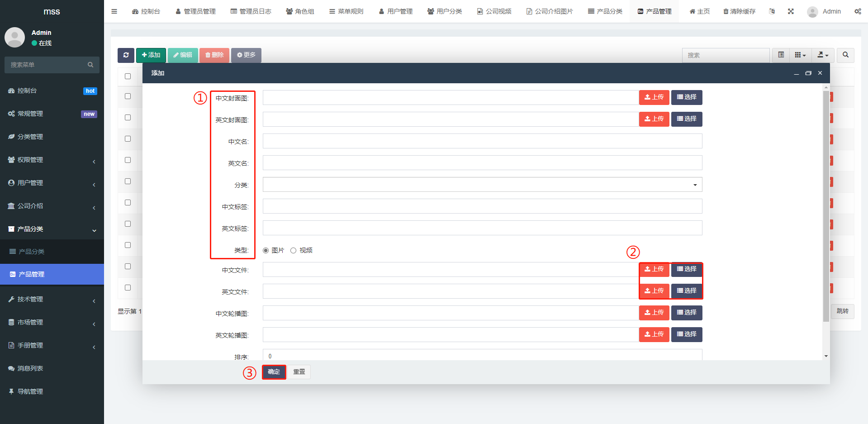
Task: Toggle table view list icon
Action: 781,55
